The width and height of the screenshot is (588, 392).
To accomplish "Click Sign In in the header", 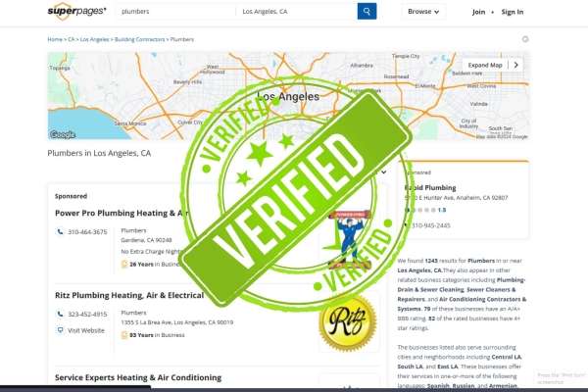I will [x=513, y=12].
